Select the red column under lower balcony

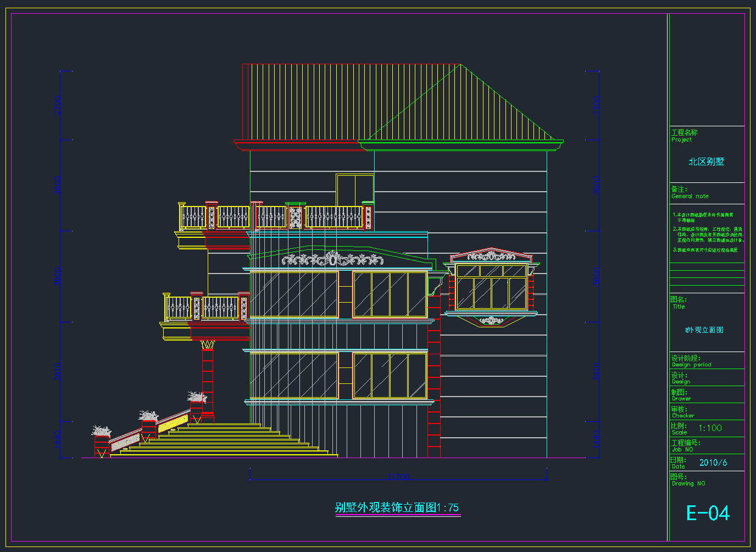pos(207,379)
